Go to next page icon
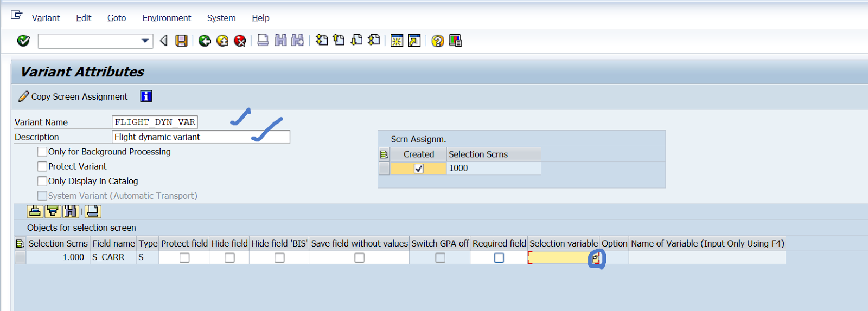Image resolution: width=868 pixels, height=311 pixels. click(x=356, y=41)
